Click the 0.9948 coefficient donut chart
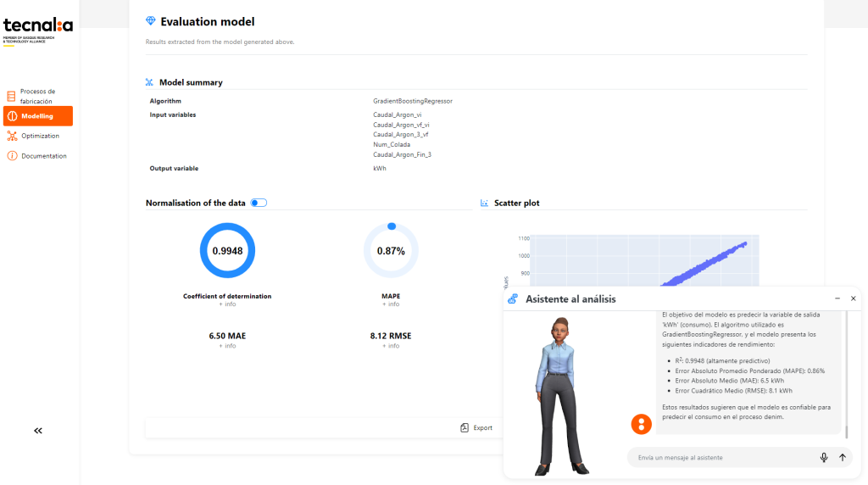The width and height of the screenshot is (868, 485). click(227, 251)
